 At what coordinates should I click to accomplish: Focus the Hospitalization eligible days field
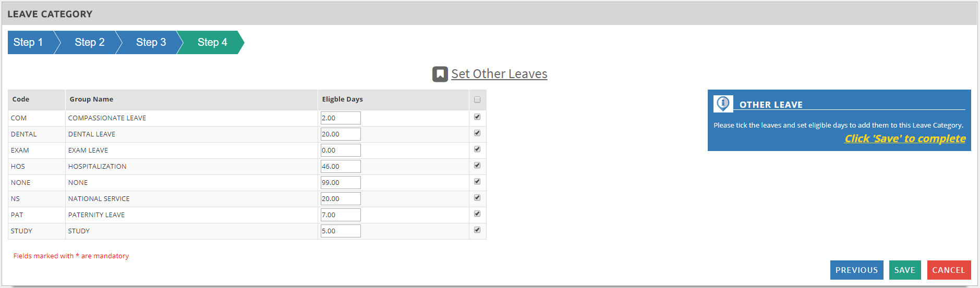pos(341,167)
